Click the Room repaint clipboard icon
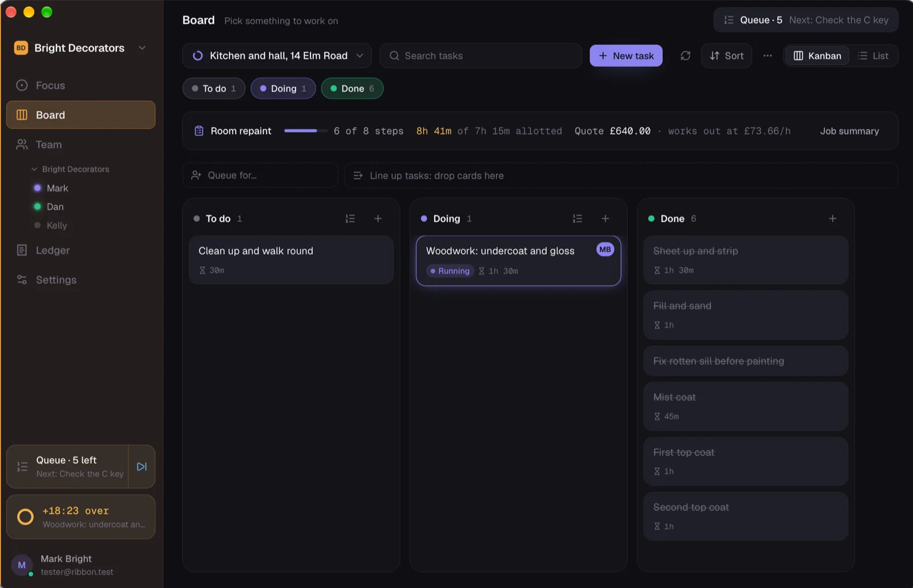913x588 pixels. point(199,131)
